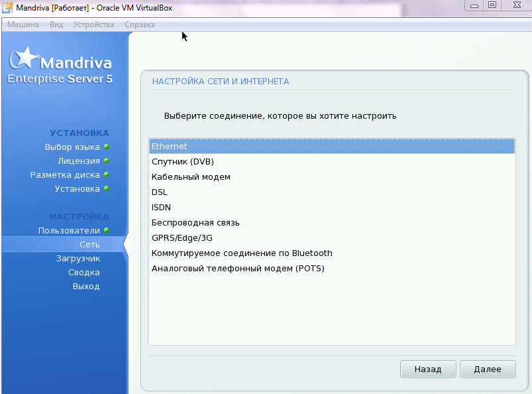Open the Вид menu
This screenshot has width=532, height=394.
[56, 25]
